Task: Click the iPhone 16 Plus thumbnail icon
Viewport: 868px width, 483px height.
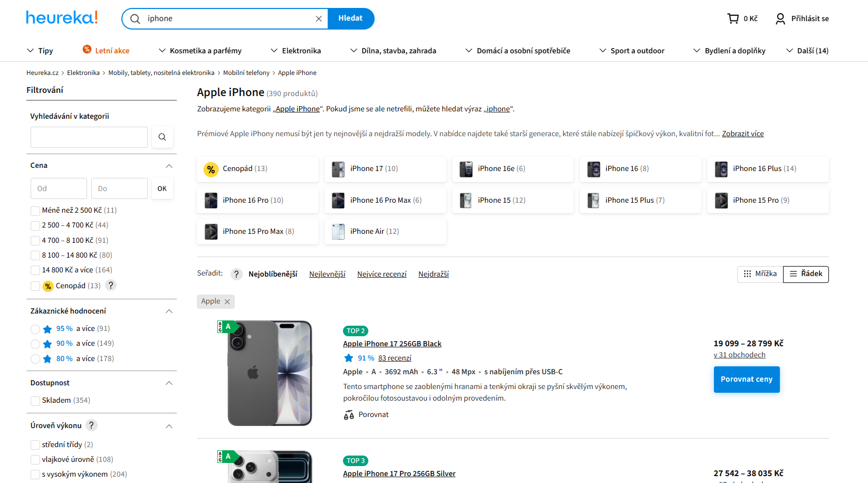Action: pos(721,169)
